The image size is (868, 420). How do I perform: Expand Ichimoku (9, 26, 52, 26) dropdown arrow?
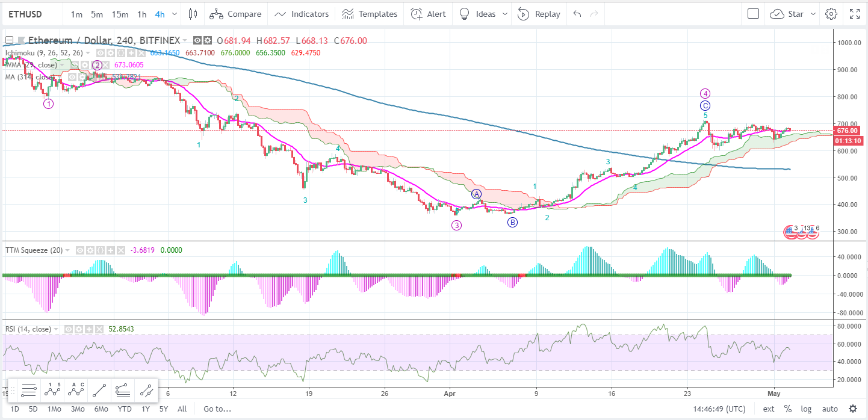pyautogui.click(x=87, y=53)
